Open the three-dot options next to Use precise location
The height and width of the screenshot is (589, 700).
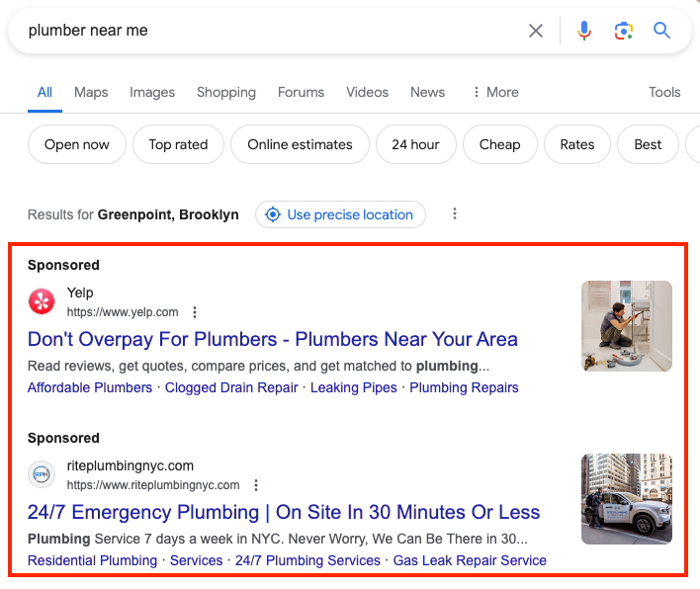pyautogui.click(x=455, y=213)
